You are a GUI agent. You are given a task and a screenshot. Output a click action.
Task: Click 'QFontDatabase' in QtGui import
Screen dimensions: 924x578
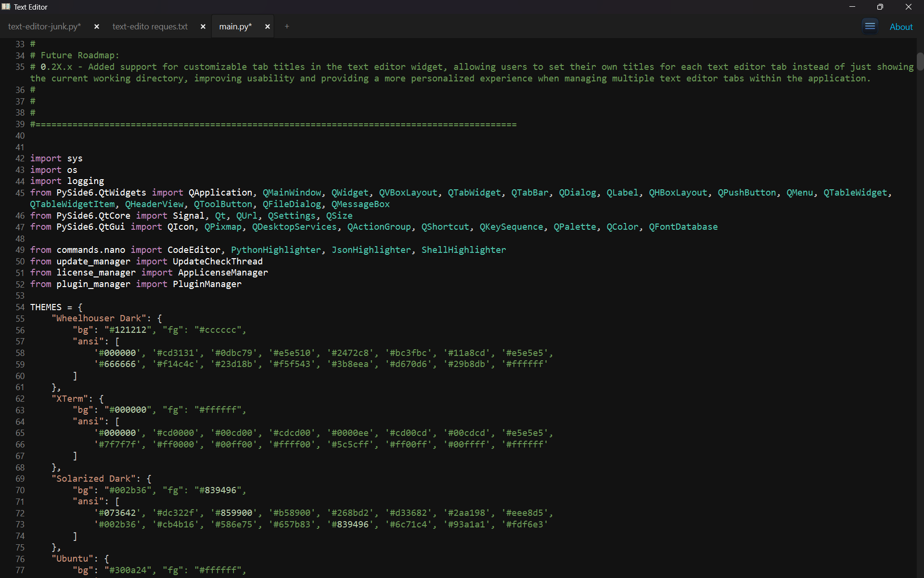(683, 227)
